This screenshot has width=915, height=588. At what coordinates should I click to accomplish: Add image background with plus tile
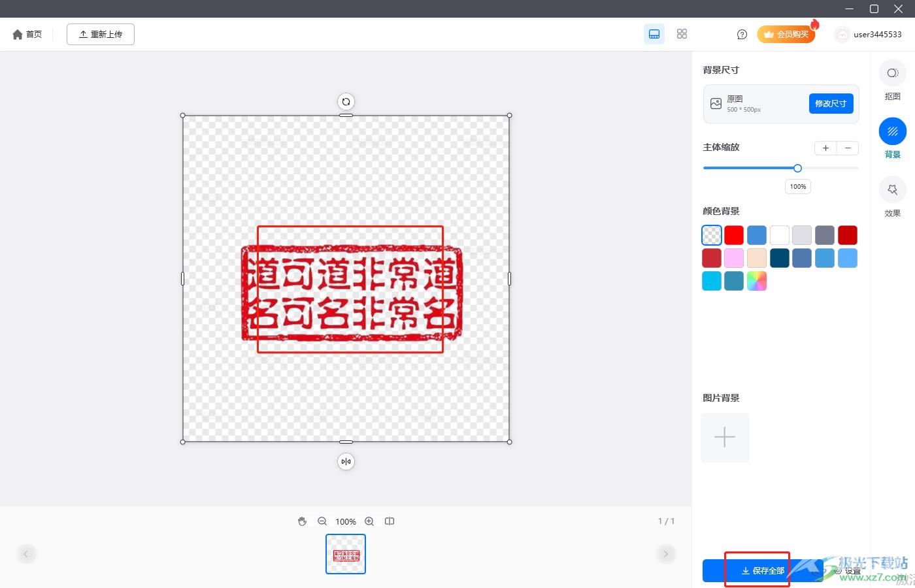(725, 437)
